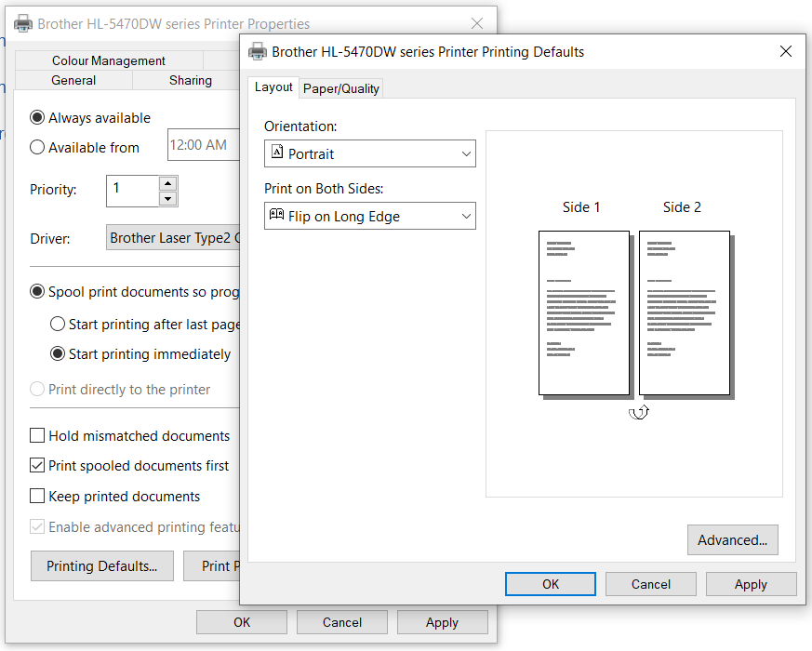Click the 12:00 AM time field
The height and width of the screenshot is (651, 812).
coord(204,144)
